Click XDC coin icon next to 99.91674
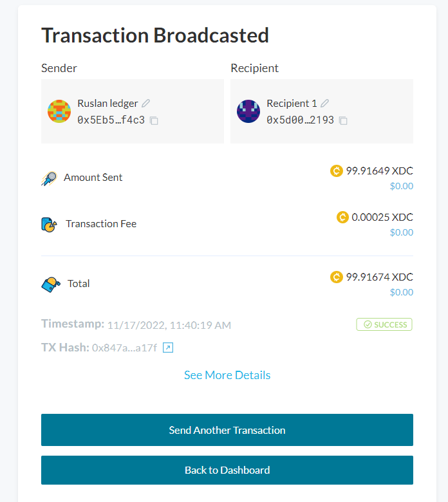 click(337, 277)
